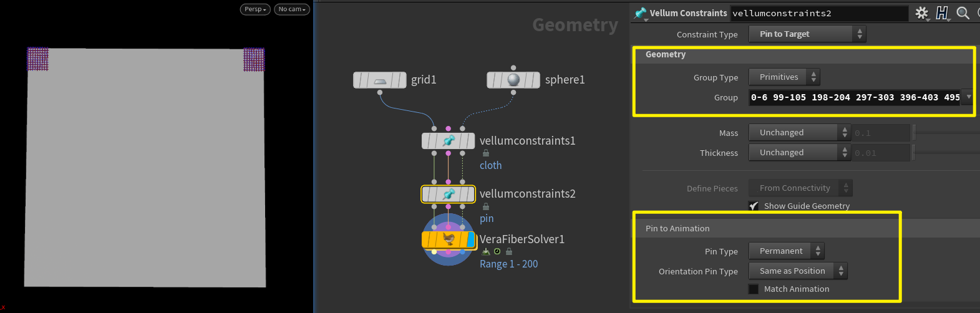
Task: Click the Group parameter label
Action: coord(725,97)
